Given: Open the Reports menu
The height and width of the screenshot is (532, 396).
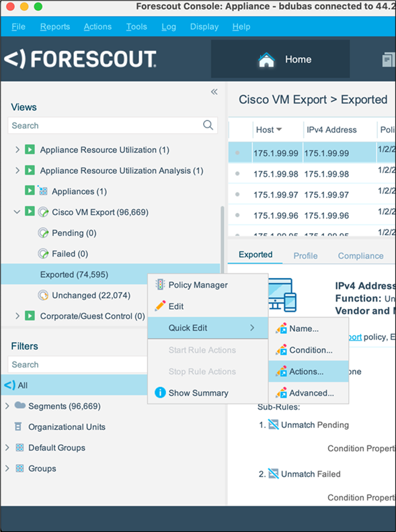Looking at the screenshot, I should (55, 26).
